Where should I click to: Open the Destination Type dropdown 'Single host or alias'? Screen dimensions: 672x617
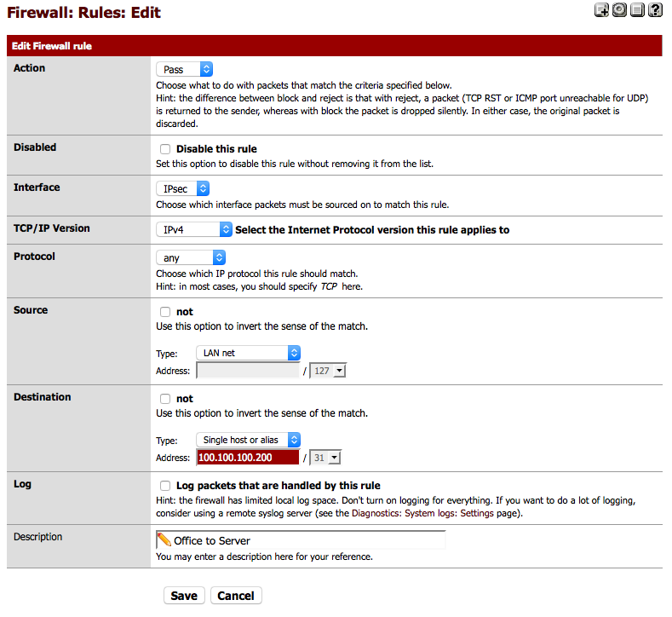tap(248, 440)
